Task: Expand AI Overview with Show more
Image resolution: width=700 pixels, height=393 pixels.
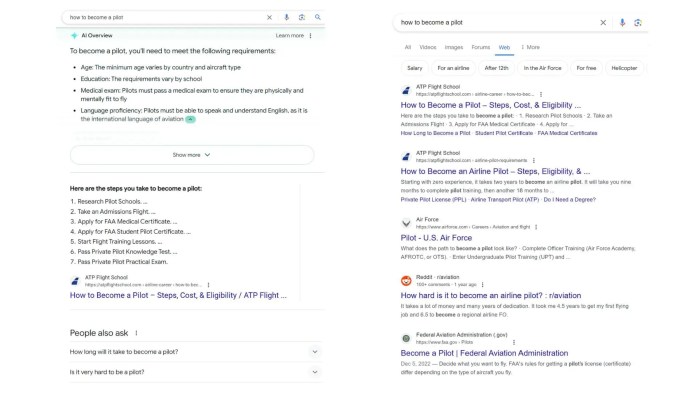Action: [192, 155]
